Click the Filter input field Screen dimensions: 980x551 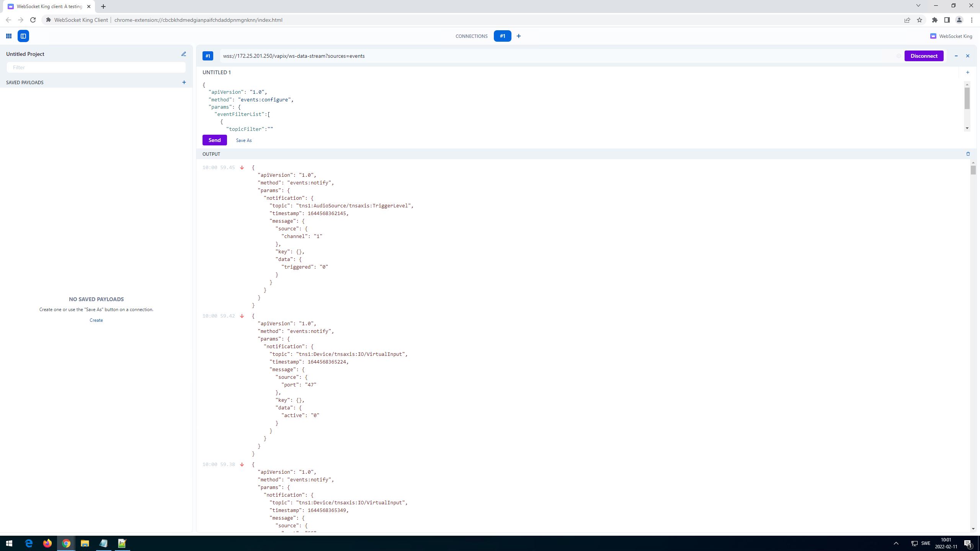tap(96, 67)
